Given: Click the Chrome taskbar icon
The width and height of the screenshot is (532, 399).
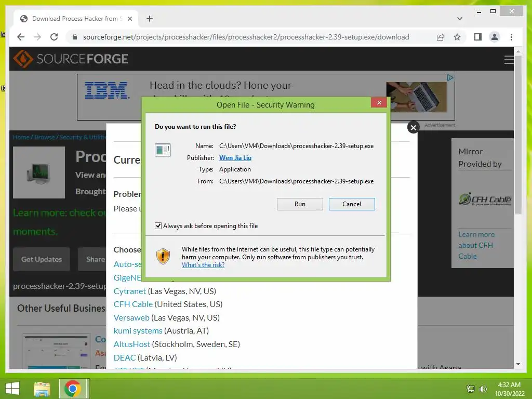Looking at the screenshot, I should click(73, 389).
